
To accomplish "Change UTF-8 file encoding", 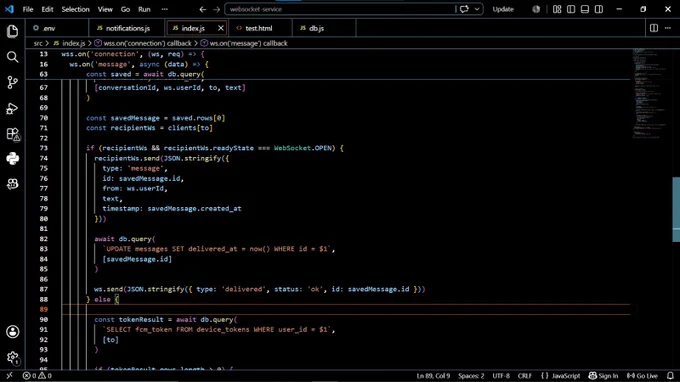I will [501, 376].
